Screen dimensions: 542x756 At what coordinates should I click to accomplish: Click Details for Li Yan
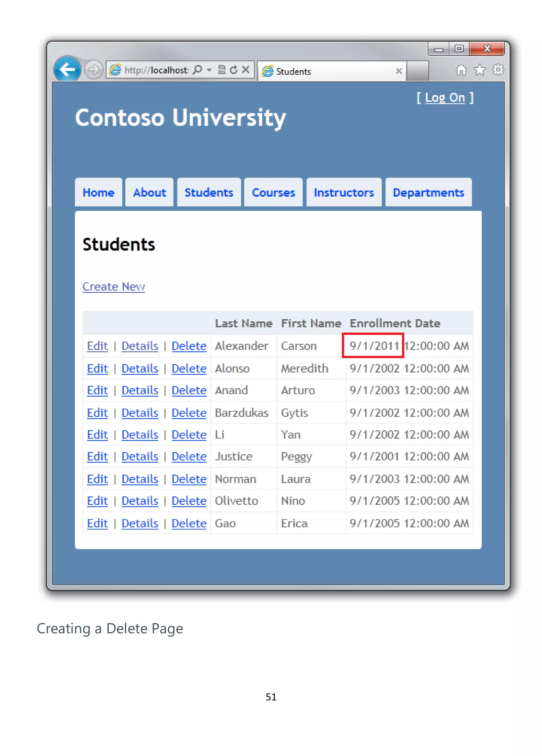click(x=140, y=435)
